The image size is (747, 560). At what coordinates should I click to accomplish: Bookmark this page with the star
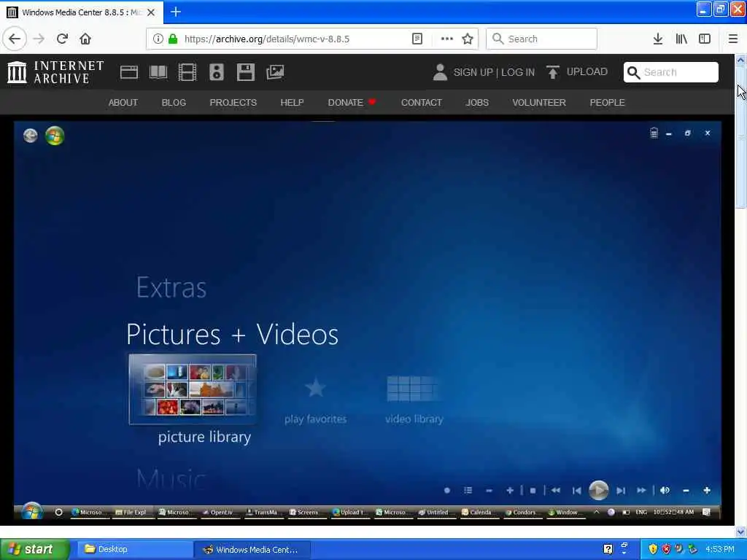point(468,39)
